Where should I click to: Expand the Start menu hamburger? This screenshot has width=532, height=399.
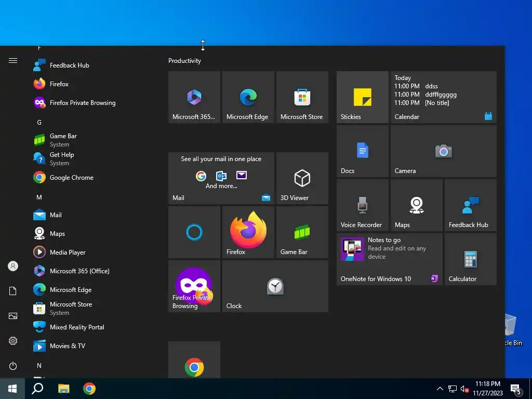click(x=13, y=60)
